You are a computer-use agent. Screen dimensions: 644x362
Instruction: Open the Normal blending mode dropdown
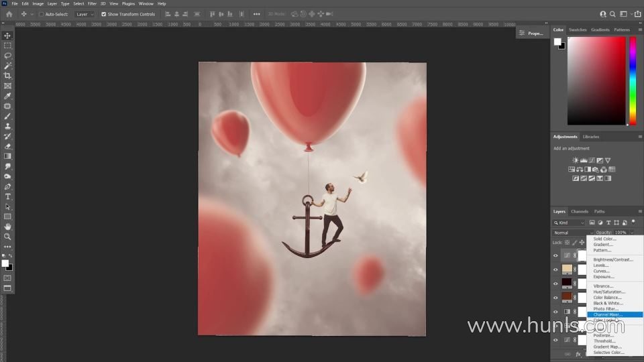(572, 233)
